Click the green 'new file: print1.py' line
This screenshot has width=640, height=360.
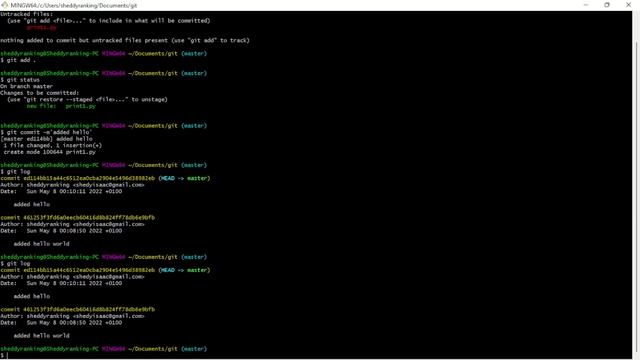[61, 106]
